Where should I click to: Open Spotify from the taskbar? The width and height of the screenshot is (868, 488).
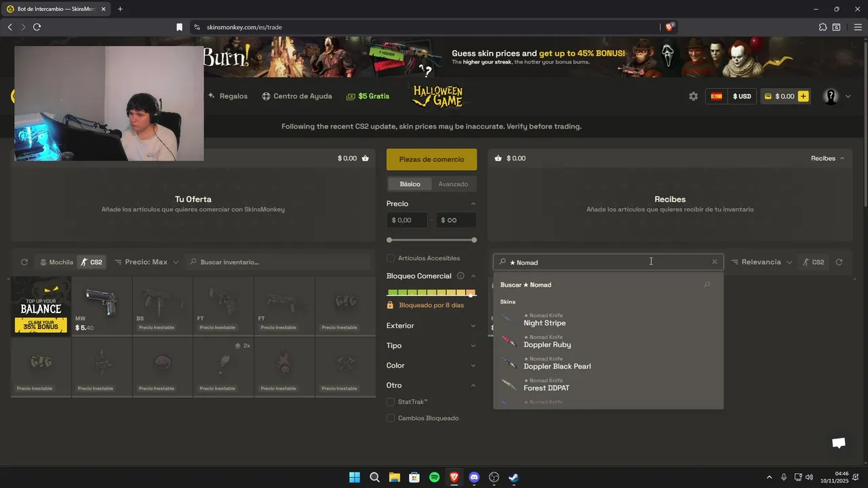(434, 477)
